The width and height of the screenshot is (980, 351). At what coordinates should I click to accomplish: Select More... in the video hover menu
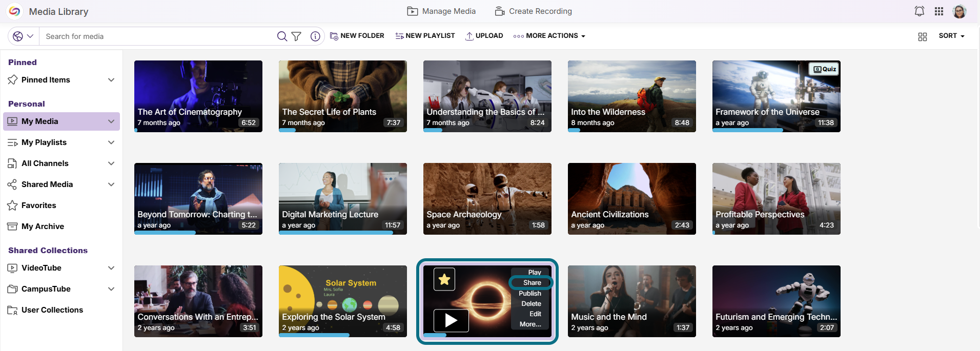pos(530,324)
